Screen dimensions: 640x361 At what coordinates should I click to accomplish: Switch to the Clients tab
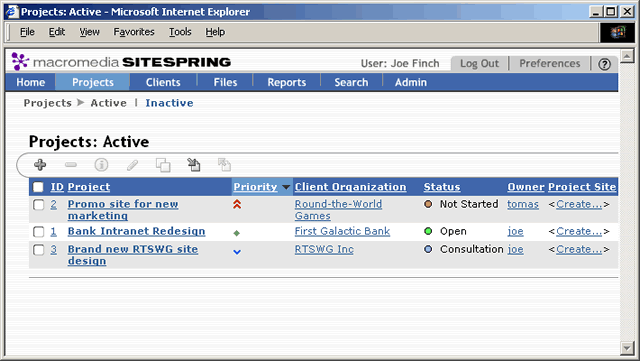pyautogui.click(x=163, y=82)
